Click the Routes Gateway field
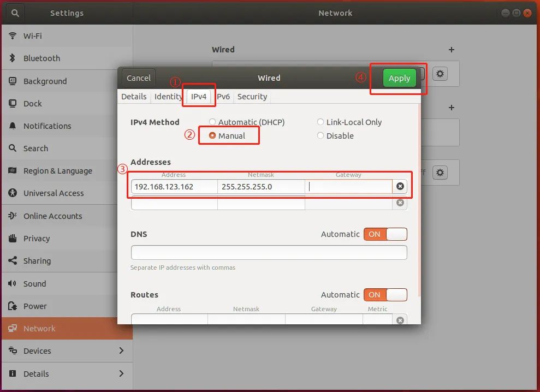 [324, 319]
